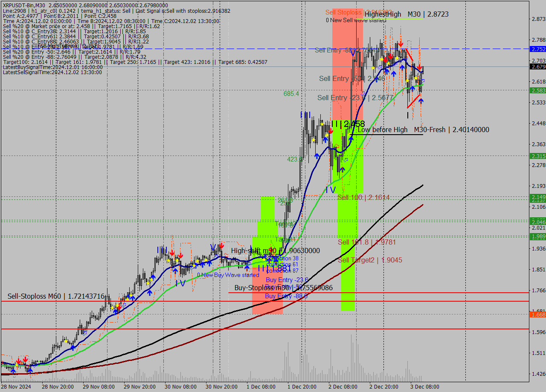Click the 'Sell %10 @ C_Entry61: 2.3844' line

76,36
